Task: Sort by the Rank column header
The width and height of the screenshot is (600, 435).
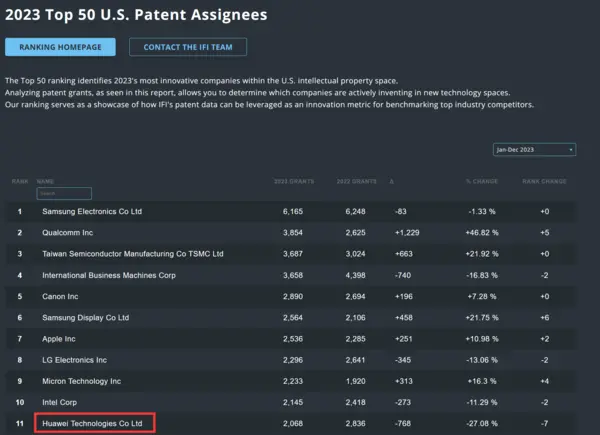Action: [19, 181]
